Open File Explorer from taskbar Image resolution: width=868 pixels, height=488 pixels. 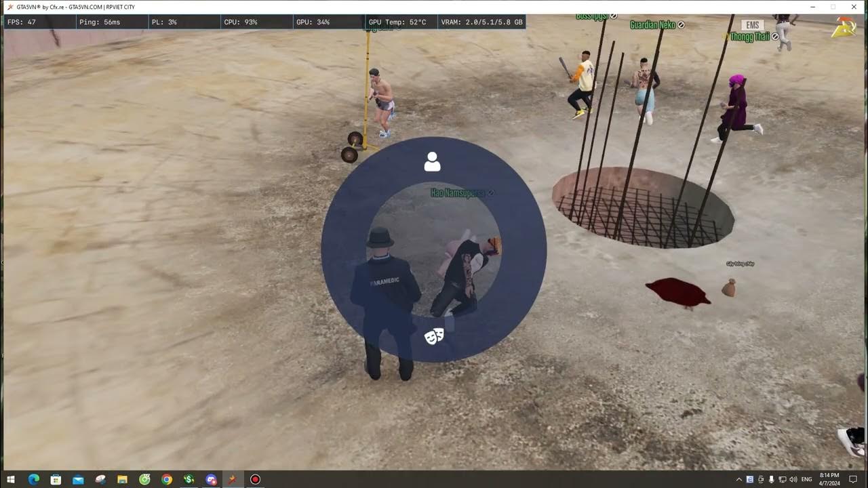pos(123,479)
